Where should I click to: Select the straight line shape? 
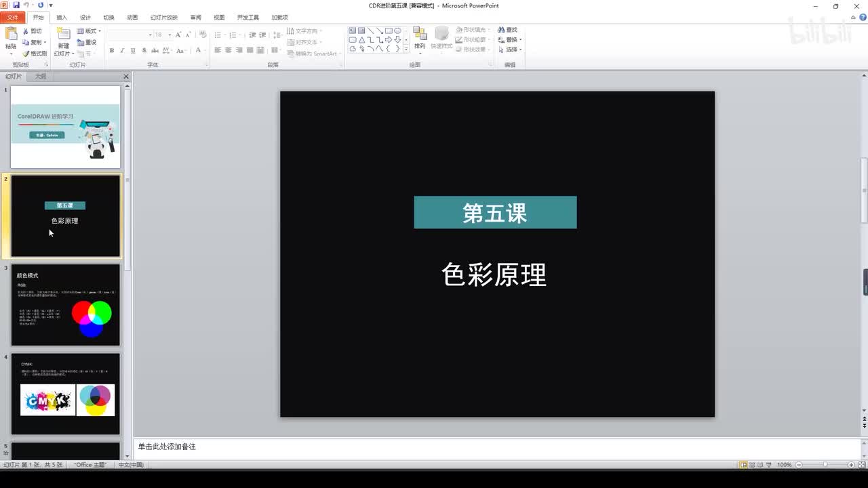pos(370,30)
